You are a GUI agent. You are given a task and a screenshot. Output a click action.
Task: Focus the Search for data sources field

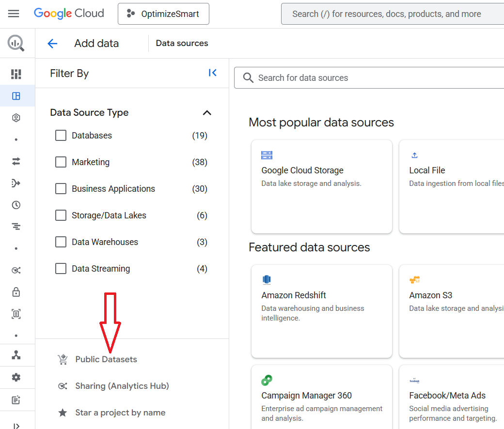[369, 77]
